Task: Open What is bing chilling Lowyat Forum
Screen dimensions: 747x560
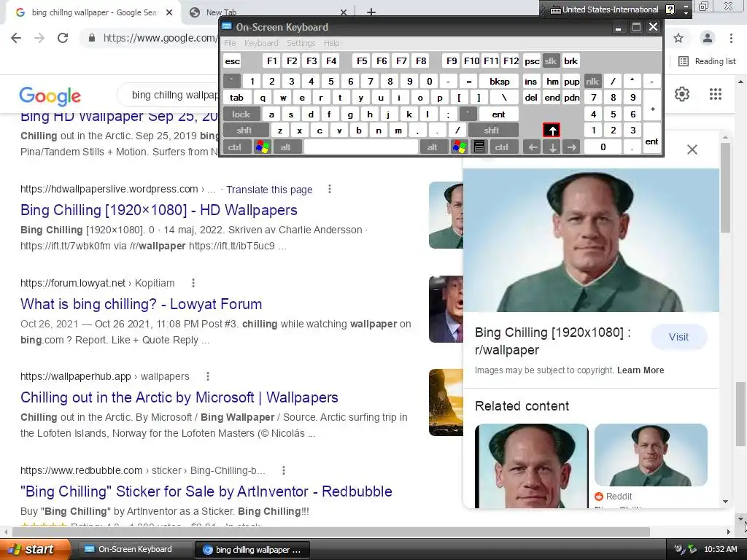Action: [141, 304]
